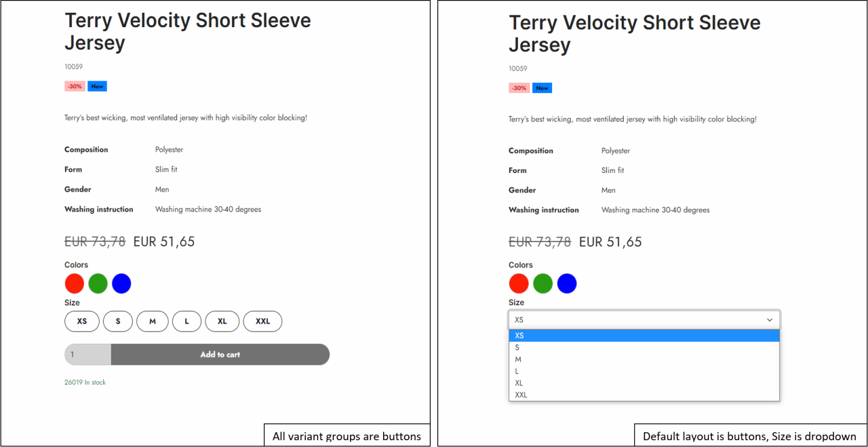868x447 pixels.
Task: Choose size XXL button
Action: click(x=262, y=322)
